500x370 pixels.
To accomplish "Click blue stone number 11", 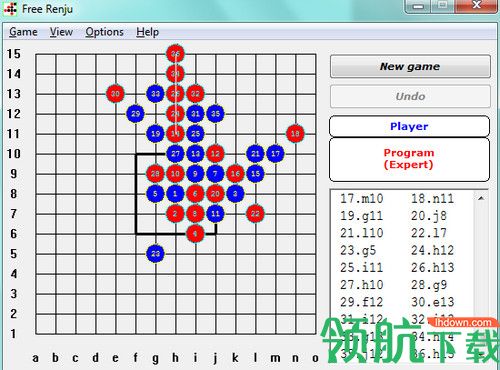I will tap(215, 214).
